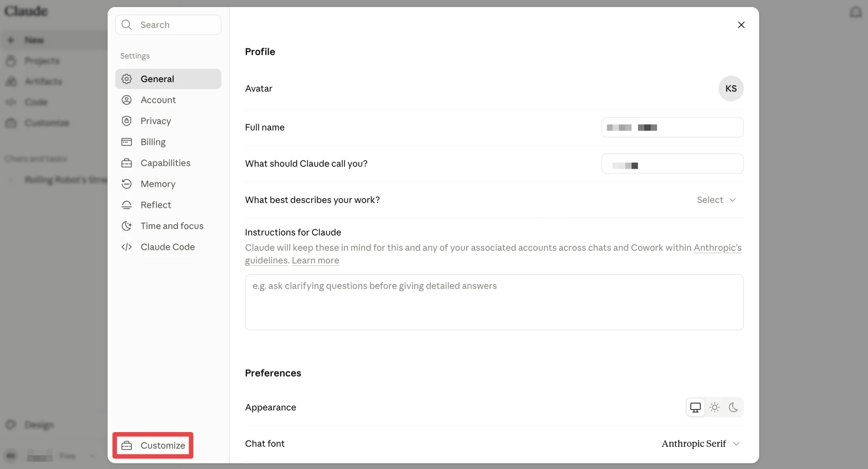The image size is (868, 469).
Task: Click the KS avatar circle
Action: click(x=731, y=89)
